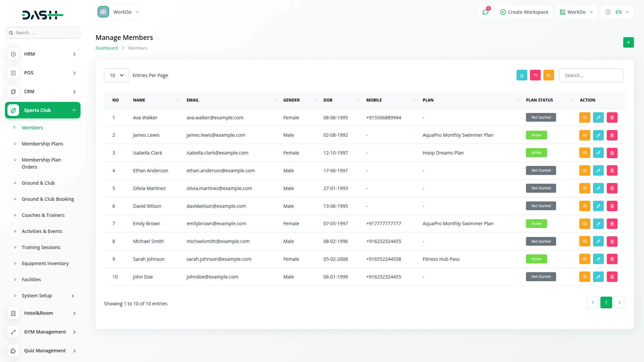Edit James Lewis using pencil icon

point(598,135)
